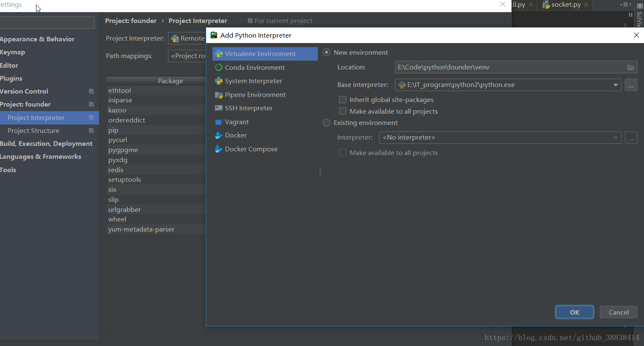
Task: Switch to socket.py editor tab
Action: [x=566, y=5]
